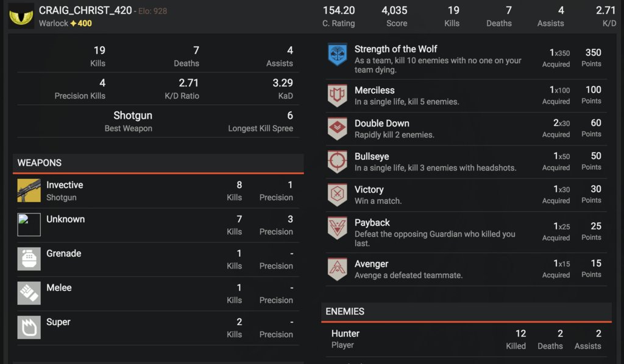Select the Invective shotgun weapon icon
Image resolution: width=624 pixels, height=364 pixels.
click(29, 191)
